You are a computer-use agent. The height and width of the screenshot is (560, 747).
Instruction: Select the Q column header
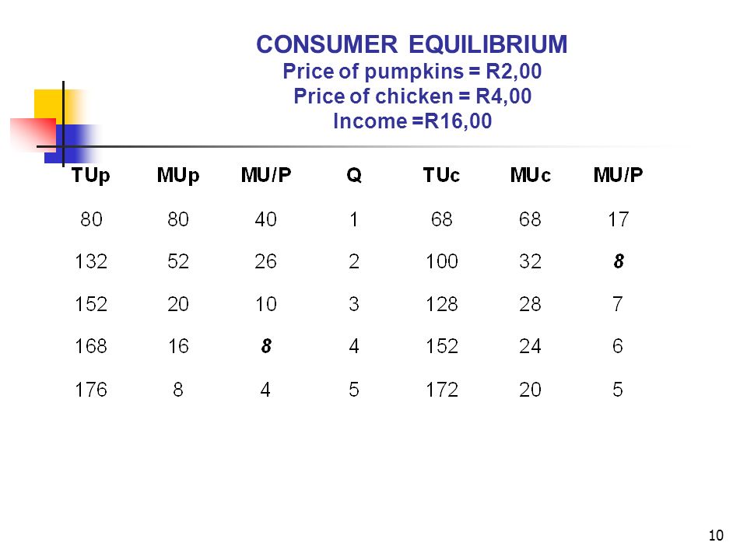(x=354, y=175)
